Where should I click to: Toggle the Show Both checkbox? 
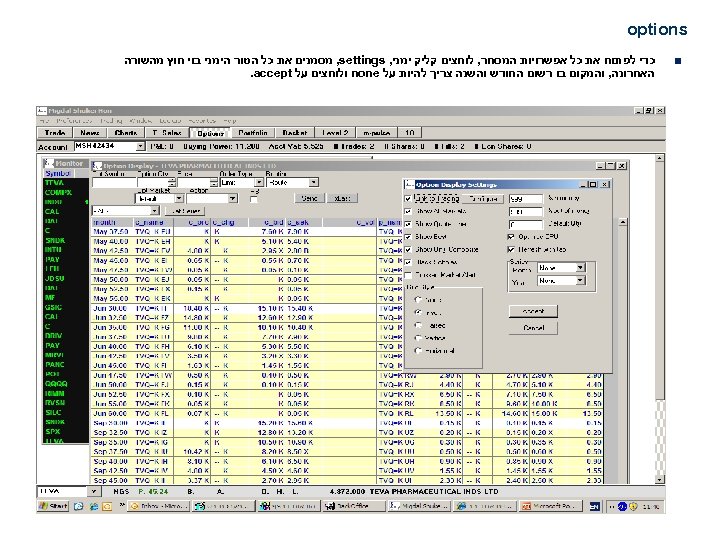[x=408, y=237]
